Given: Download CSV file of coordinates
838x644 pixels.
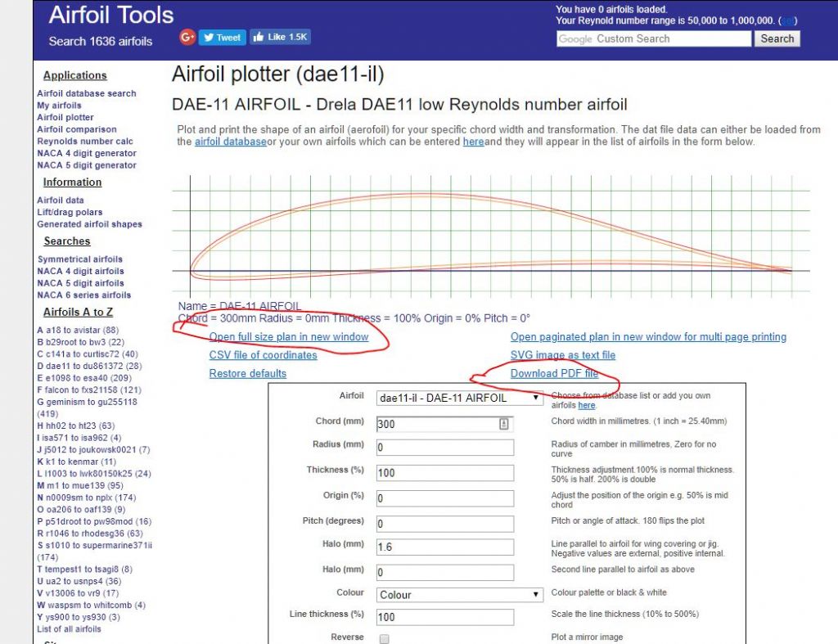Looking at the screenshot, I should [263, 355].
